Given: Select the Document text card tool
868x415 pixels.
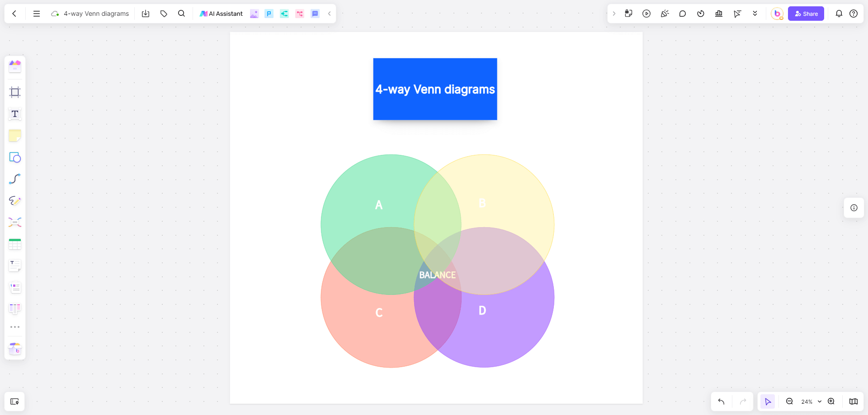Looking at the screenshot, I should 15,266.
